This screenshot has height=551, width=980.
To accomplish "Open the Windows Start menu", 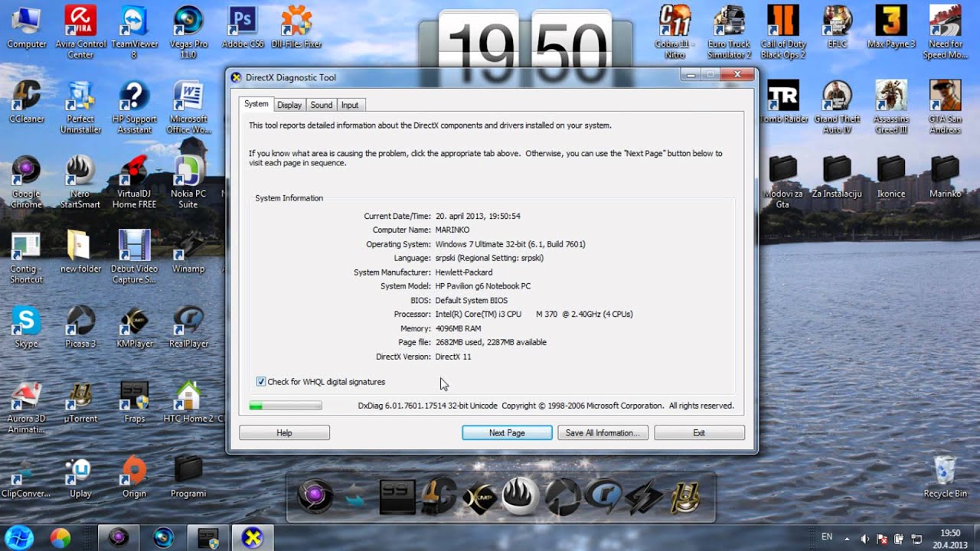I will (x=19, y=537).
